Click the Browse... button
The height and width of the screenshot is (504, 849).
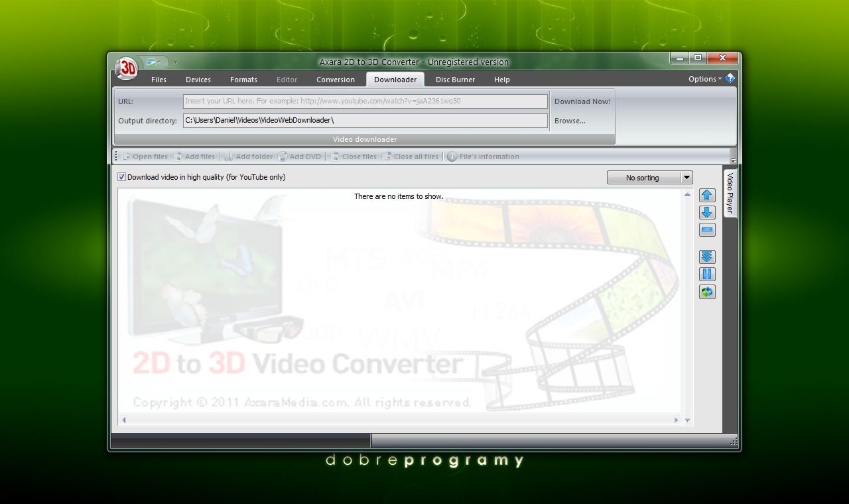click(x=570, y=121)
